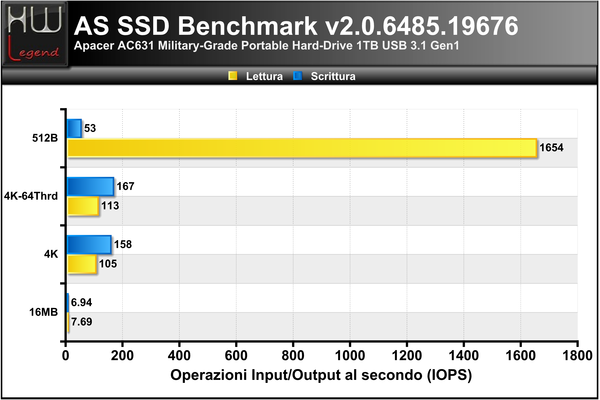Click the 4K yellow read bar

82,264
